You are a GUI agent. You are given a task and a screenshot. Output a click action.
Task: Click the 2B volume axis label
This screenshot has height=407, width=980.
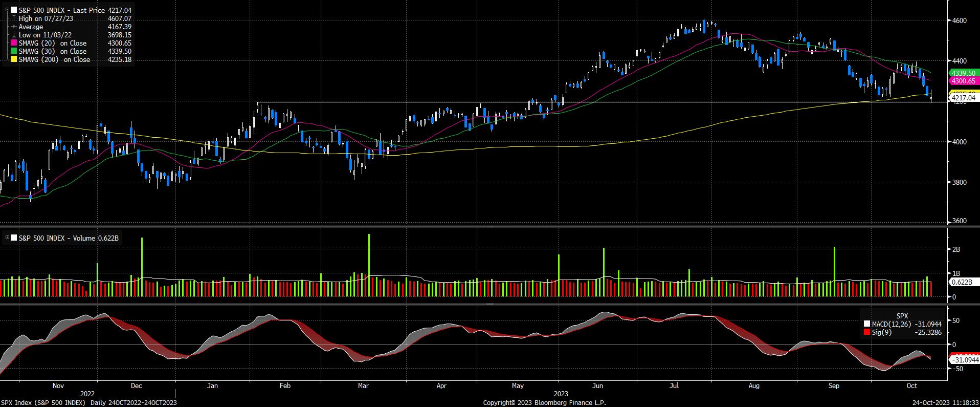(956, 249)
